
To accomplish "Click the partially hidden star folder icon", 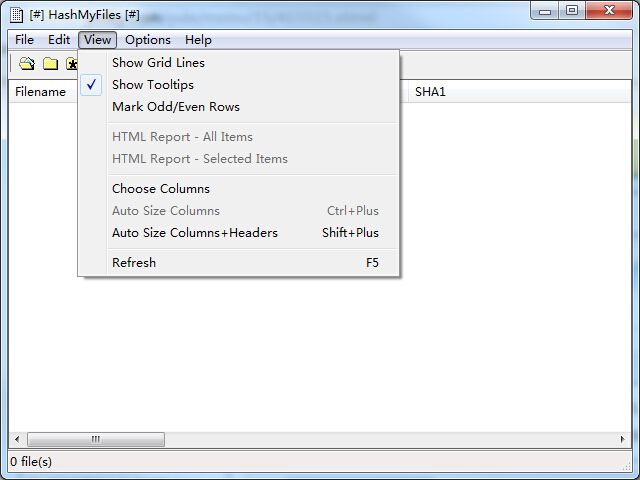I will coord(71,64).
